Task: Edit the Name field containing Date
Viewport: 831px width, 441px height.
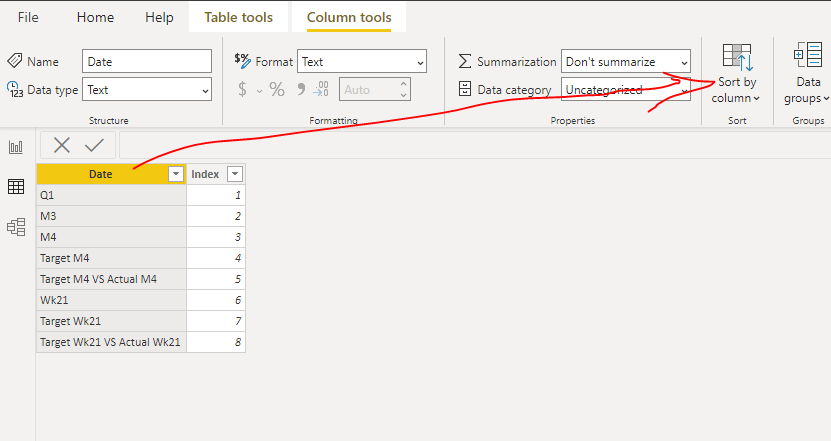Action: pyautogui.click(x=147, y=61)
